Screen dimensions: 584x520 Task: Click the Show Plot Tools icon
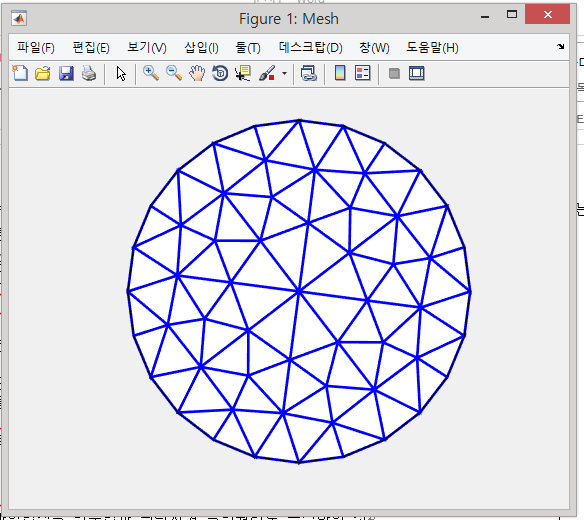click(417, 73)
